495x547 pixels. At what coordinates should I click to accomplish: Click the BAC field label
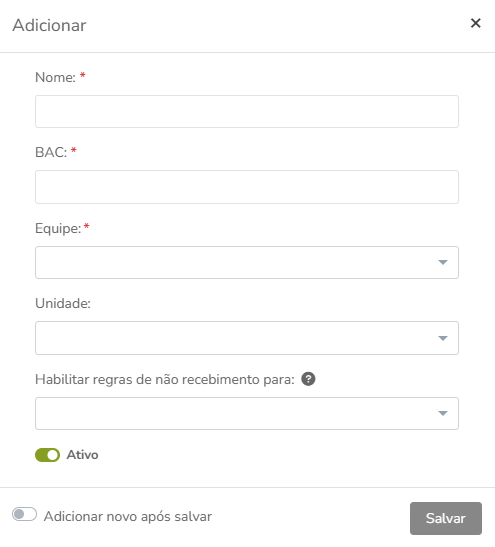tap(51, 152)
